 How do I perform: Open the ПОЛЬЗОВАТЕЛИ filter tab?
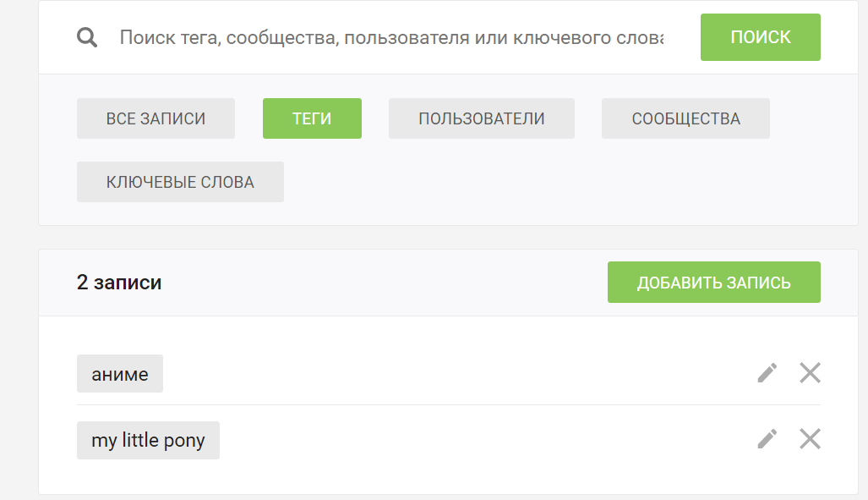click(481, 118)
